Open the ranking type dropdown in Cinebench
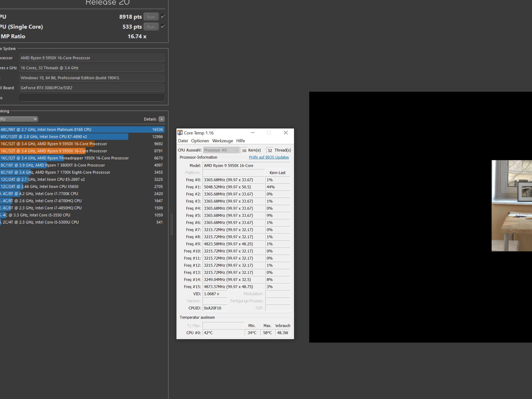532x399 pixels. point(19,119)
